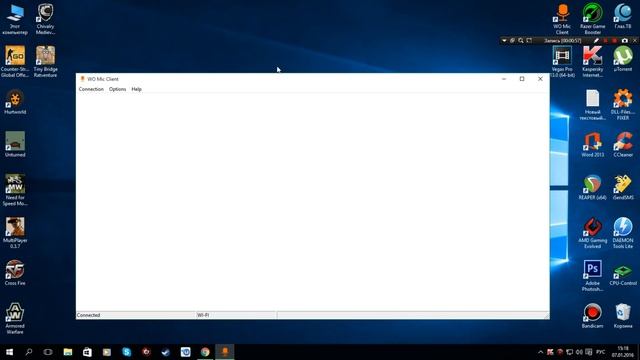Select the DLL-Files Fixer shortcut
The image size is (640, 360).
click(623, 105)
